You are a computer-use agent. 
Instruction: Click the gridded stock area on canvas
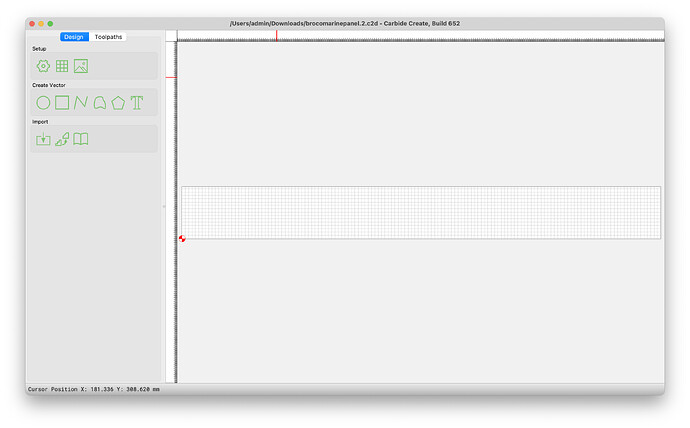(421, 213)
